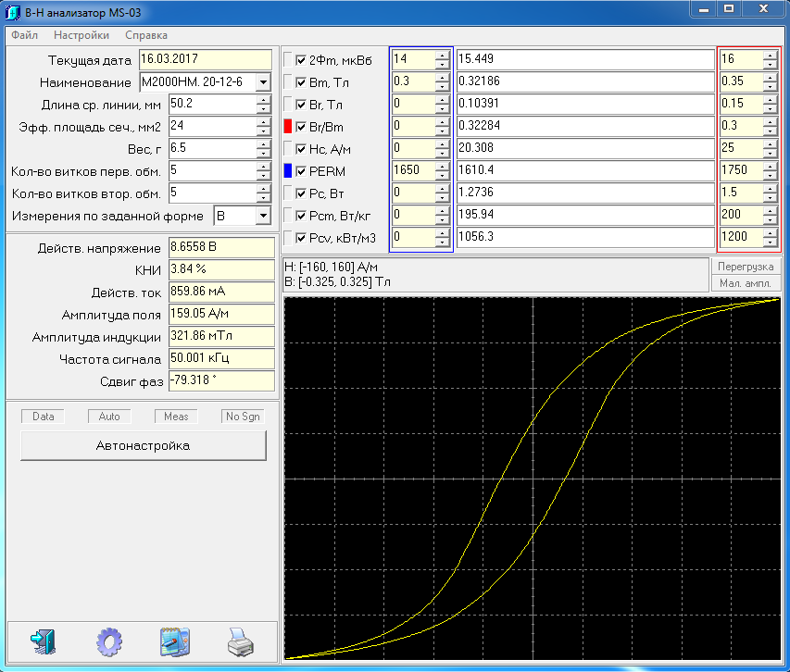790x672 pixels.
Task: Toggle the Pcv, кВт/м3 checkbox
Action: click(301, 238)
